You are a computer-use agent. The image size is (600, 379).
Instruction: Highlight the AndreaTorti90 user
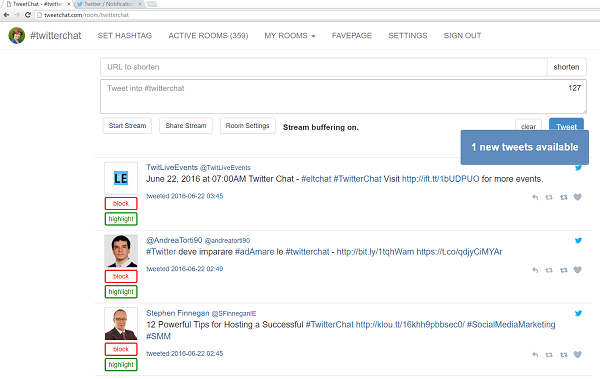tap(121, 292)
